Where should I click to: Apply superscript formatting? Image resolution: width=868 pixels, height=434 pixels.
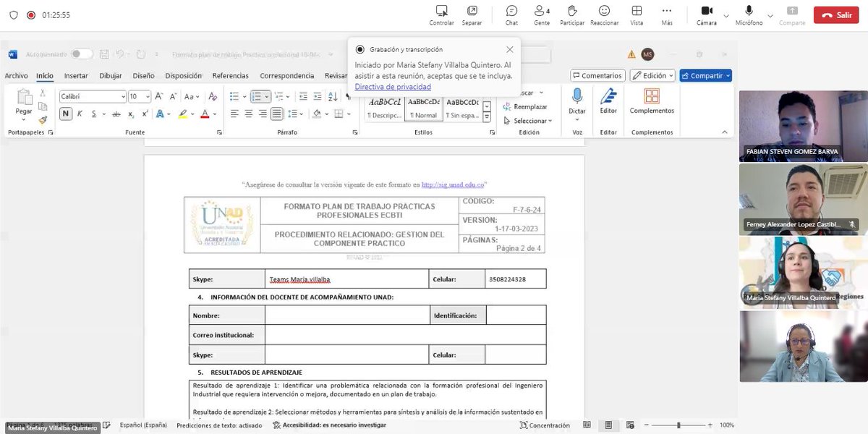(x=144, y=114)
